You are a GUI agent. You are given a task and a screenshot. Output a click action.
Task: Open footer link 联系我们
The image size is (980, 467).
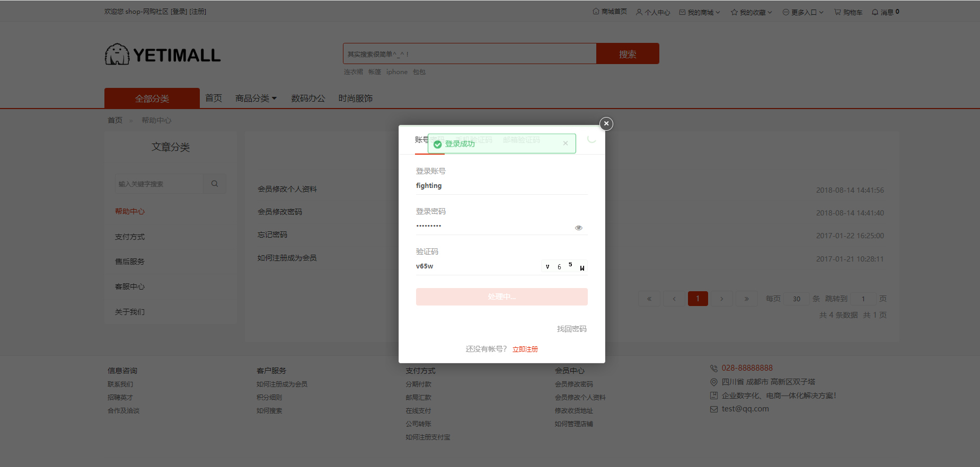point(120,384)
